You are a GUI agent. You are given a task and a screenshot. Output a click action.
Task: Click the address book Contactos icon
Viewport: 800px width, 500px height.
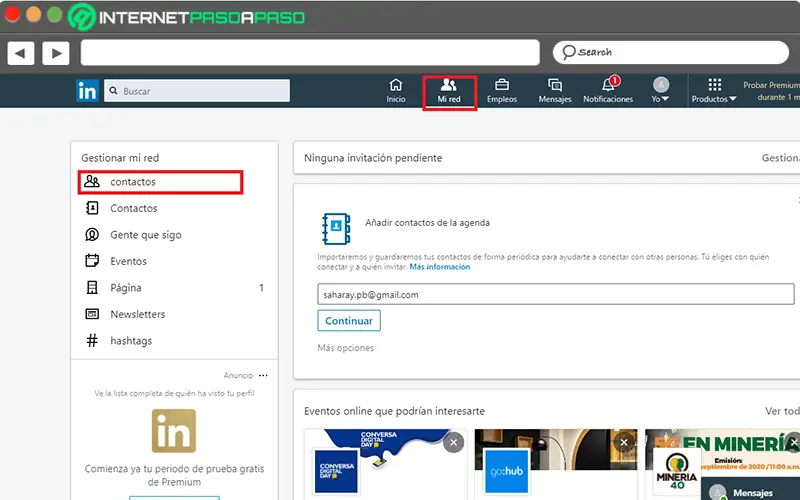92,208
